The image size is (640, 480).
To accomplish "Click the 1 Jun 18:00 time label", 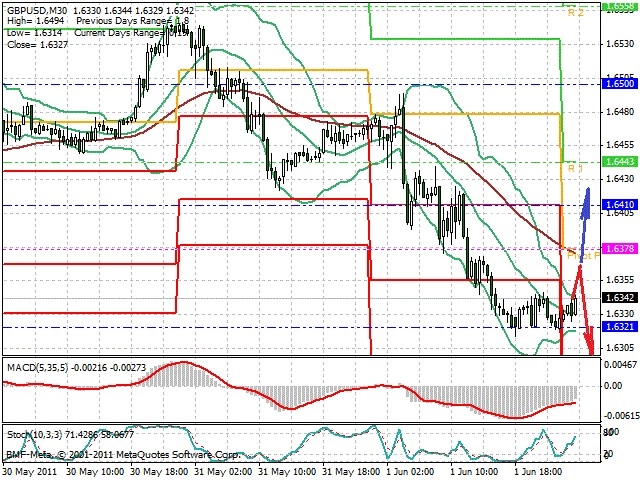I will click(x=538, y=471).
